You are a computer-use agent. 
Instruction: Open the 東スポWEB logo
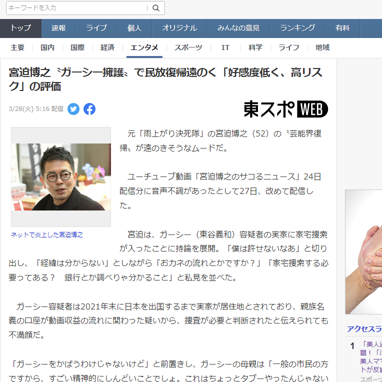286,109
